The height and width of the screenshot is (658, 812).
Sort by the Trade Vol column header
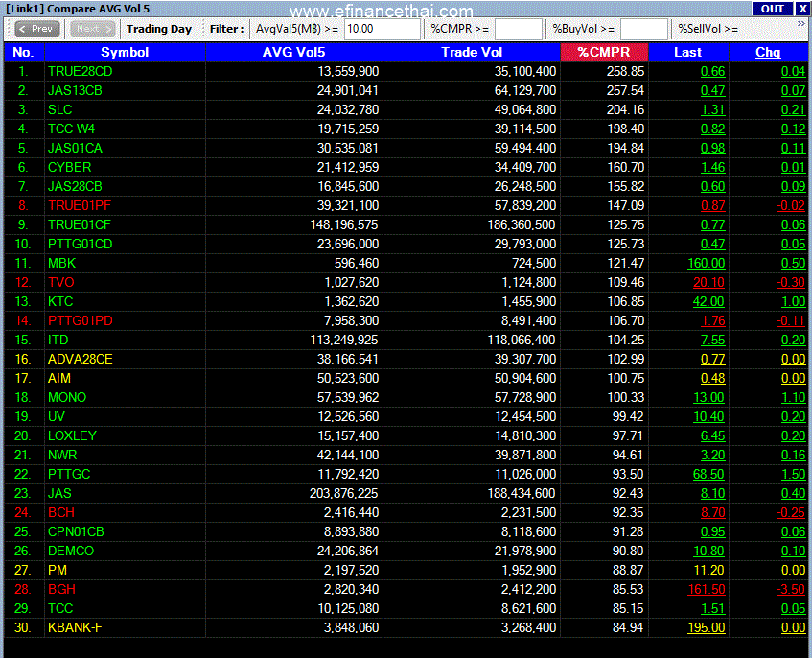pyautogui.click(x=472, y=53)
